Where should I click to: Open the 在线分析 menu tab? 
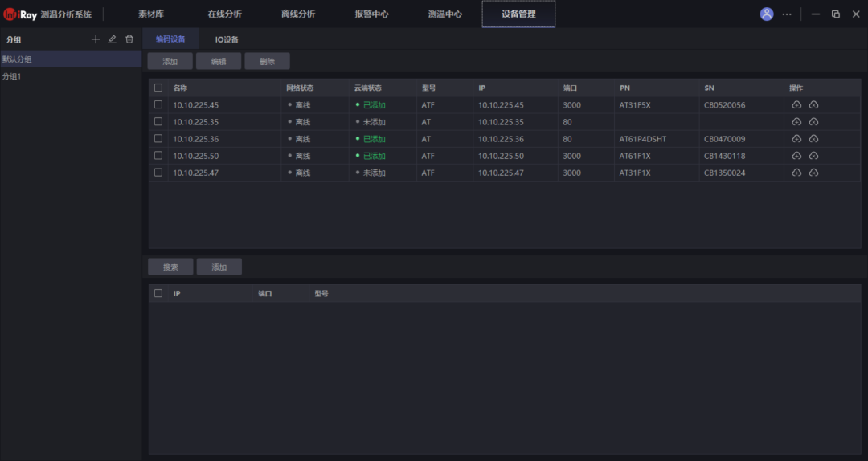[224, 14]
